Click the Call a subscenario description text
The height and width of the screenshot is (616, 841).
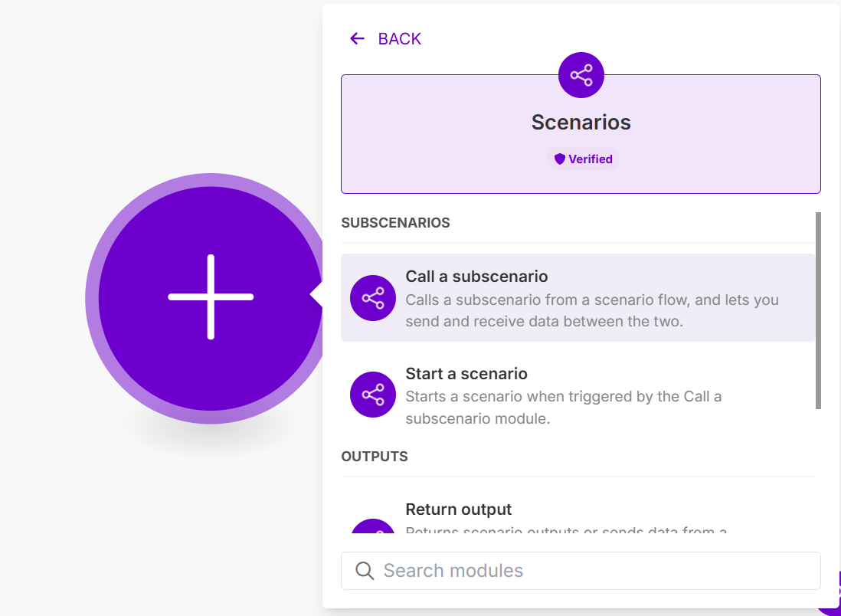click(x=591, y=310)
